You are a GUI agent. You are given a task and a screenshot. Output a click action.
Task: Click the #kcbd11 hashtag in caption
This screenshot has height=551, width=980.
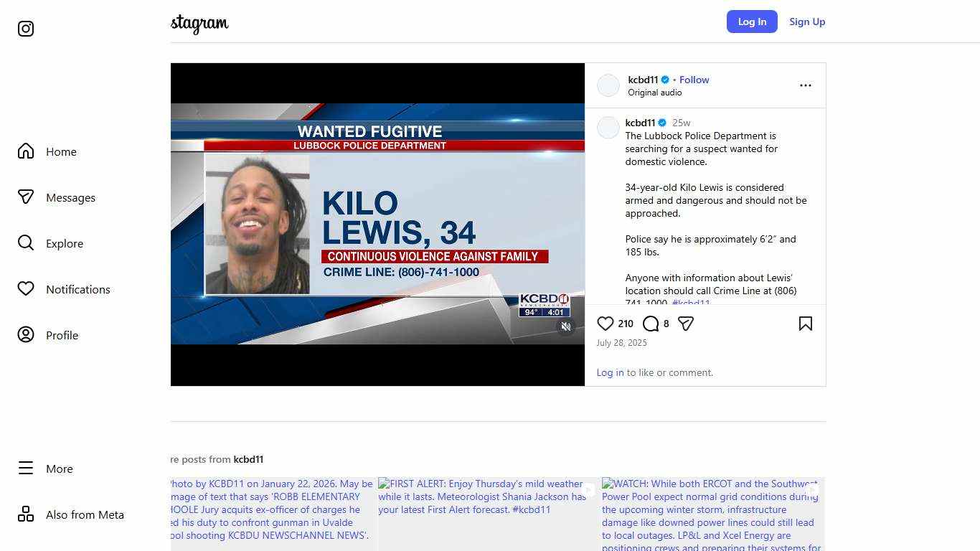[691, 303]
